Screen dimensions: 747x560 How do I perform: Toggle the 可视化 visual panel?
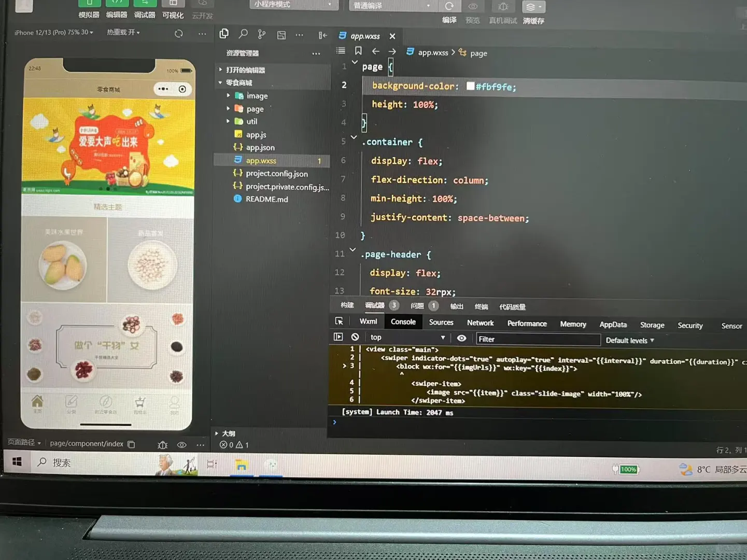click(173, 9)
